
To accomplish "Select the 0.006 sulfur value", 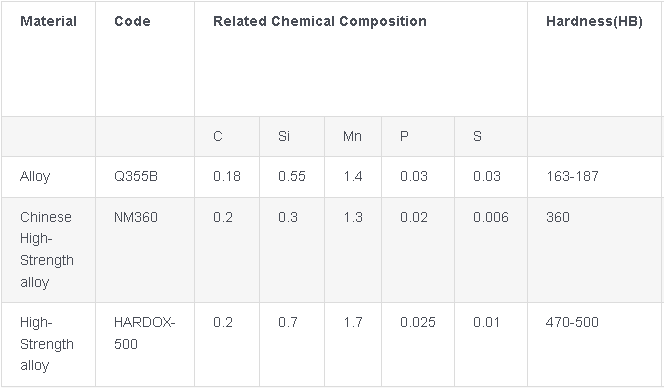I will [x=491, y=217].
